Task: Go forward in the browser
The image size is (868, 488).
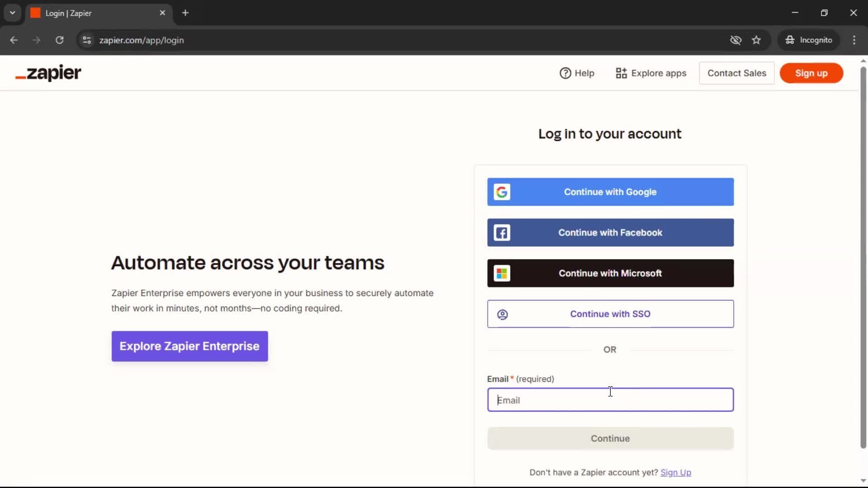Action: pos(37,40)
